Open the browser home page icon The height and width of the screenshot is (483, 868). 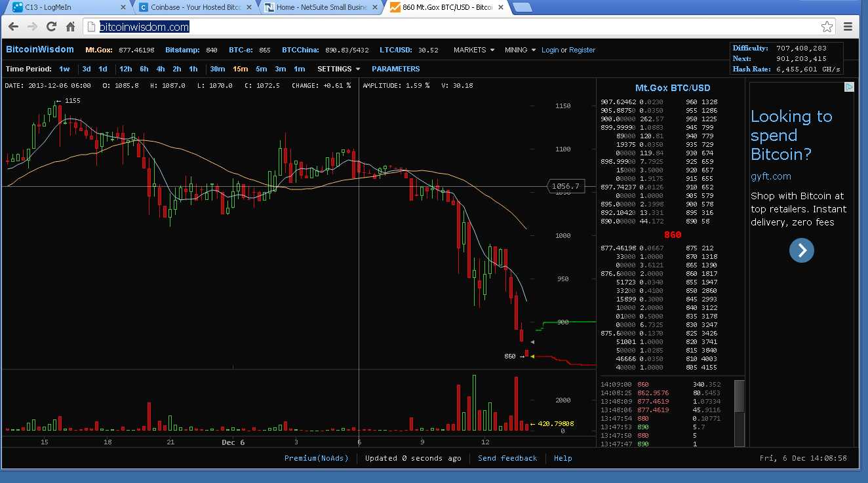(x=70, y=27)
